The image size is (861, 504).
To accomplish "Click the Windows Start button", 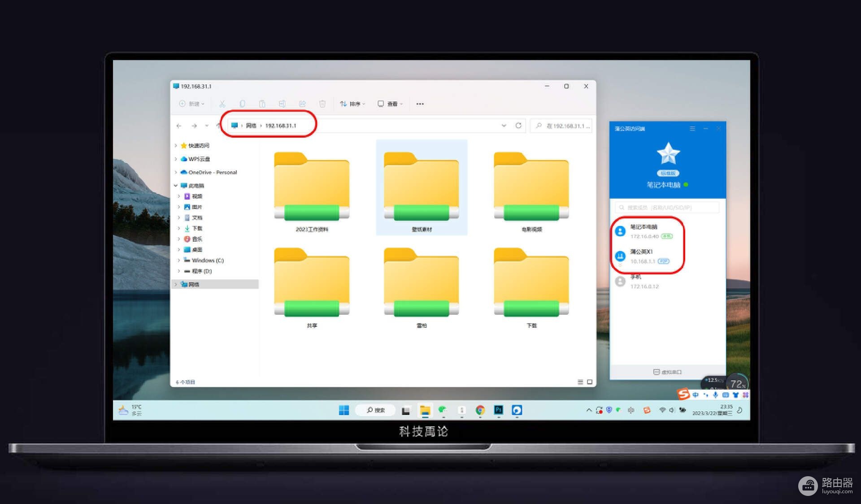I will coord(344,410).
